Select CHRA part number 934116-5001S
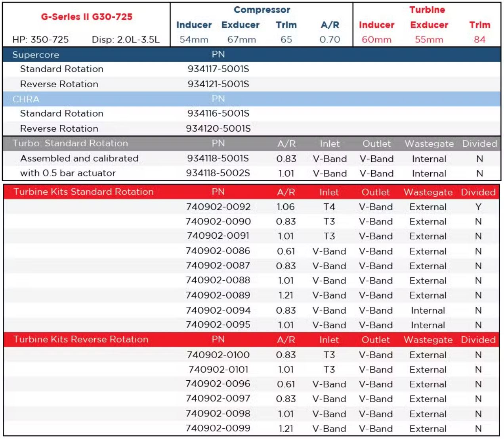 click(x=218, y=113)
